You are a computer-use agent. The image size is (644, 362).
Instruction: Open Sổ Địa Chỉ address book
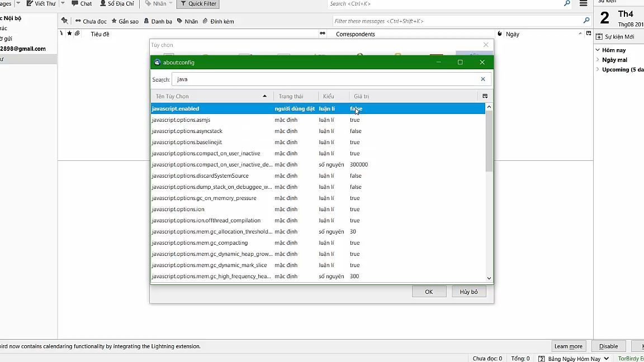click(117, 4)
